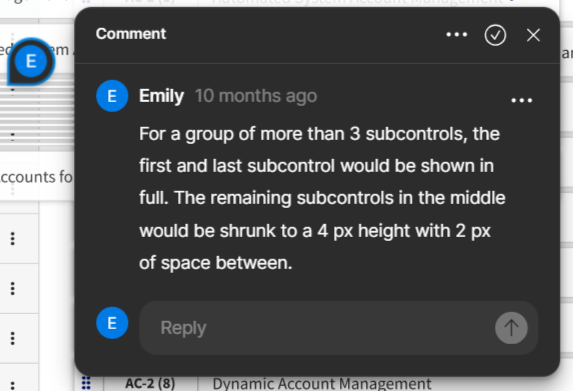Image resolution: width=573 pixels, height=391 pixels.
Task: Send the reply with the up-arrow button
Action: tap(511, 328)
